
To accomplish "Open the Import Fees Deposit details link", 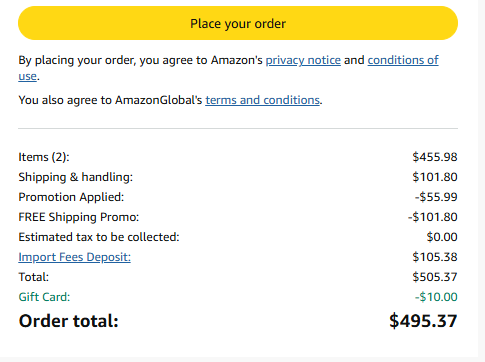I will coord(74,257).
